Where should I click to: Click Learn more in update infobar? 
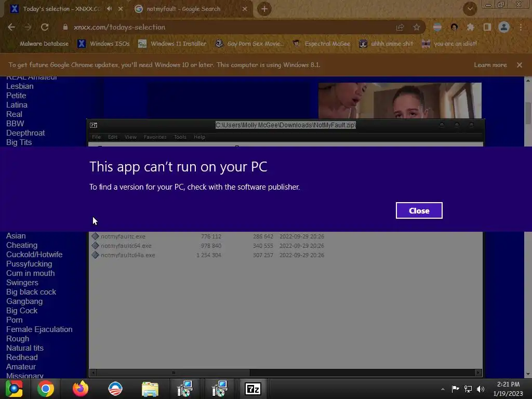coord(490,65)
